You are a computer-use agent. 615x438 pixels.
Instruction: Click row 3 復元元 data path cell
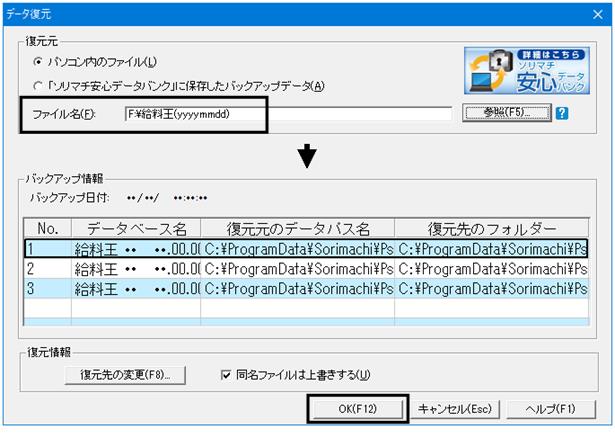pyautogui.click(x=298, y=289)
